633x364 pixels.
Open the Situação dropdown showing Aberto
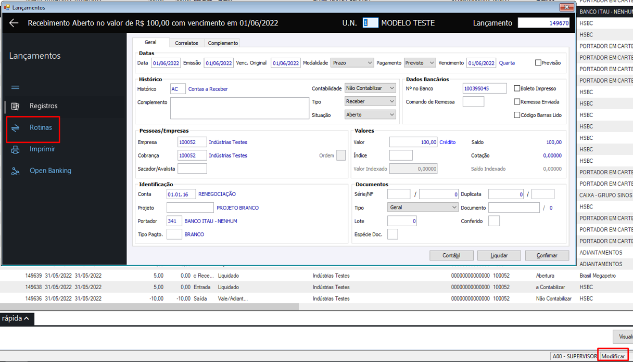pos(370,114)
